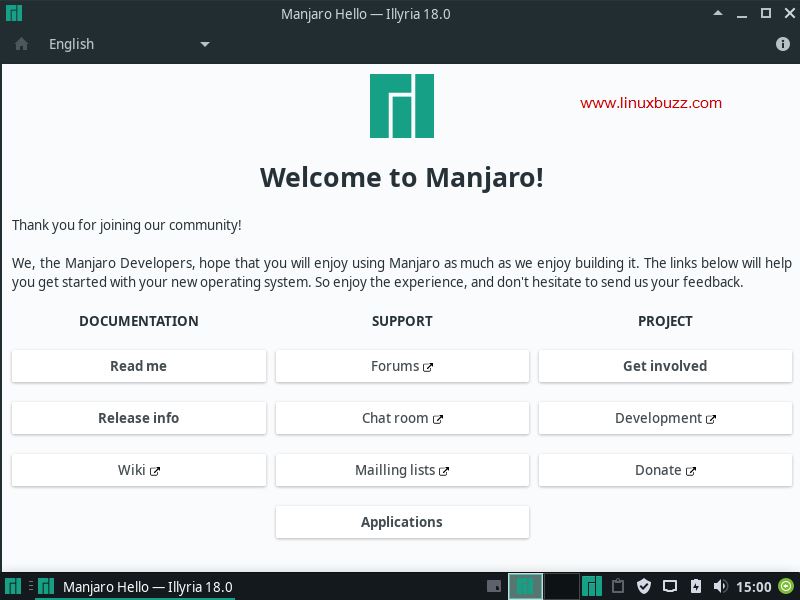Open the English language dropdown

129,44
